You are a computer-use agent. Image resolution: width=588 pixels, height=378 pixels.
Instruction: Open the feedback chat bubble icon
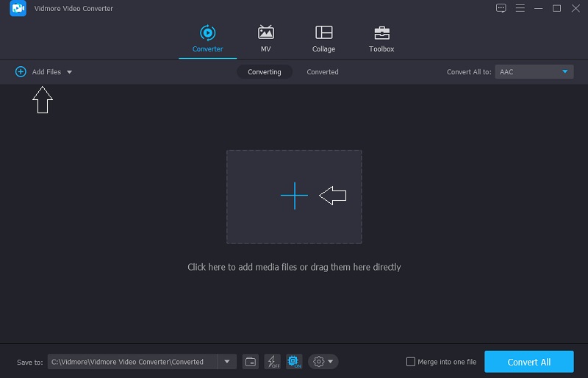(501, 8)
